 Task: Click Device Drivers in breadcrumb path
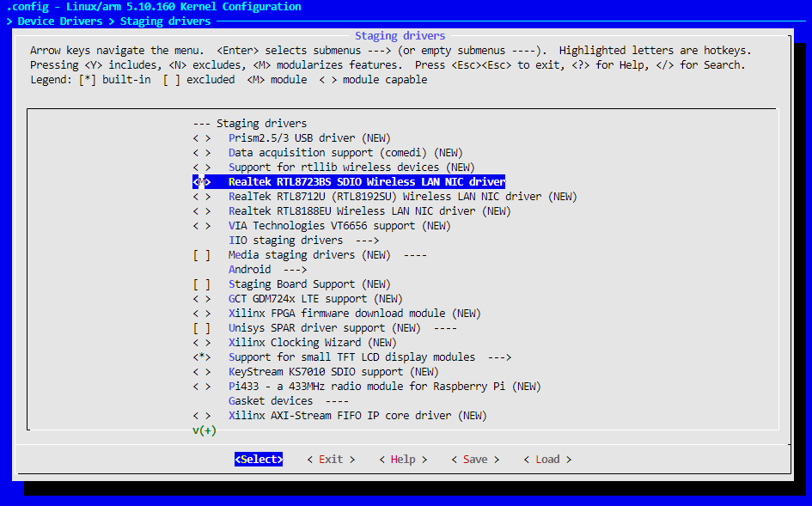60,21
